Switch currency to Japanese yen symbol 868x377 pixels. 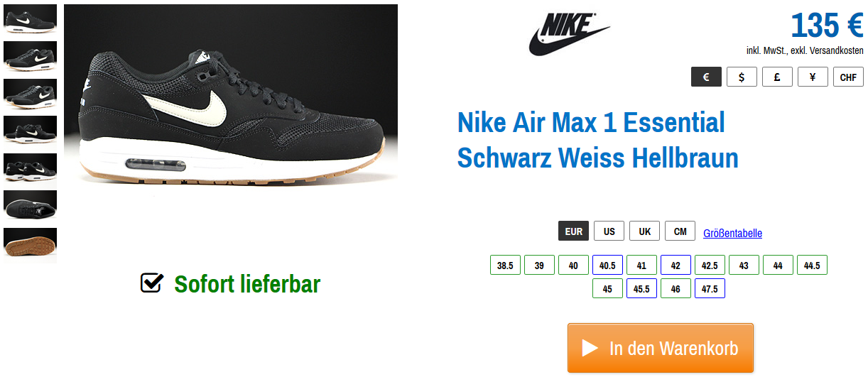(x=813, y=77)
